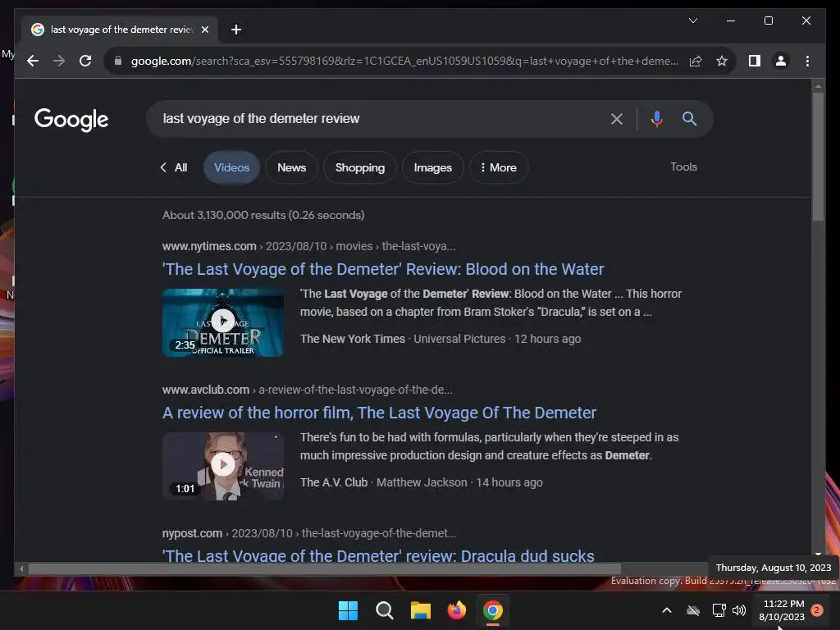The width and height of the screenshot is (840, 630).
Task: Open A.V. Club horror film review link
Action: (379, 413)
